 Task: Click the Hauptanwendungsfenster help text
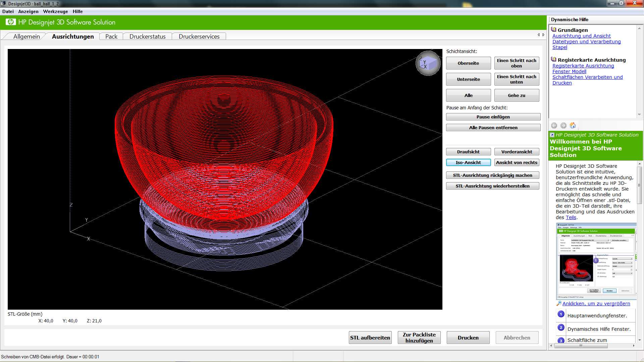[597, 316]
